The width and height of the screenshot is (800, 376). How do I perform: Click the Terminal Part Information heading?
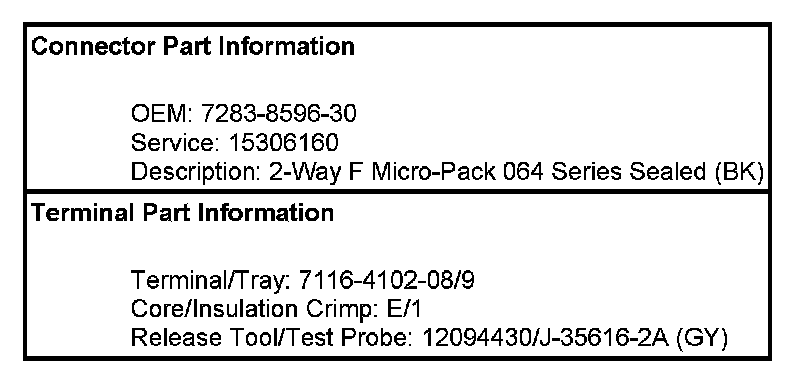183,213
